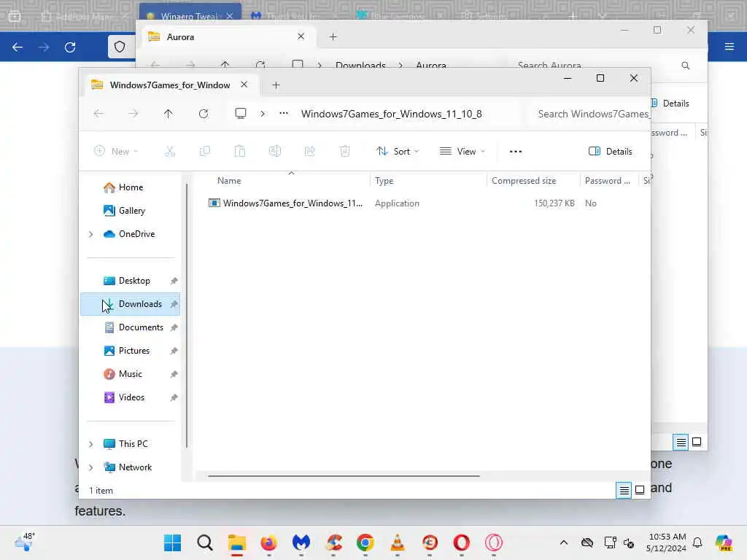The width and height of the screenshot is (747, 560).
Task: Go up one folder level
Action: pos(169,114)
